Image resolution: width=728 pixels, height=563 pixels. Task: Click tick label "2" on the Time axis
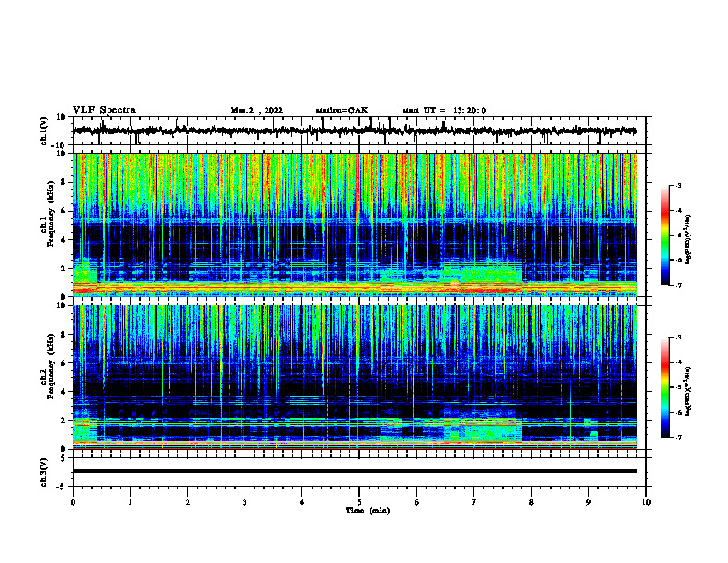click(x=188, y=502)
